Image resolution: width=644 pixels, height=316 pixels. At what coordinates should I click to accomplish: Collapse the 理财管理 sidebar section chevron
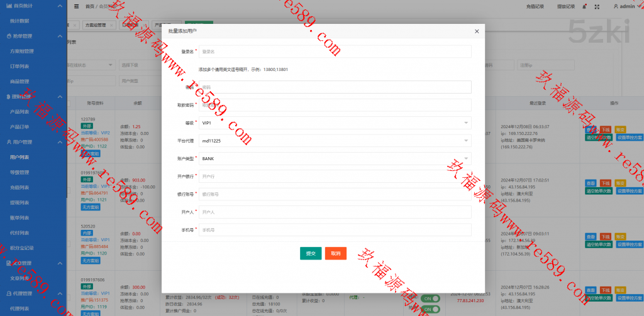click(60, 97)
